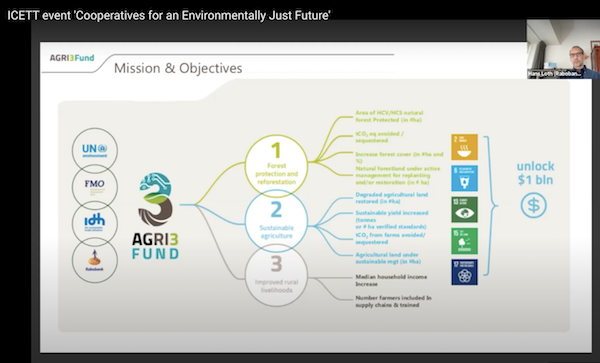Image resolution: width=600 pixels, height=363 pixels.
Task: Select the navy SDG 17 partnerships tile
Action: pos(464,272)
